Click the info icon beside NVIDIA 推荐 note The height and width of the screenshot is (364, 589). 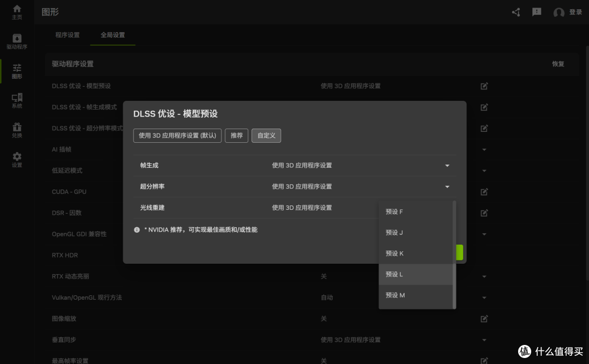point(137,229)
